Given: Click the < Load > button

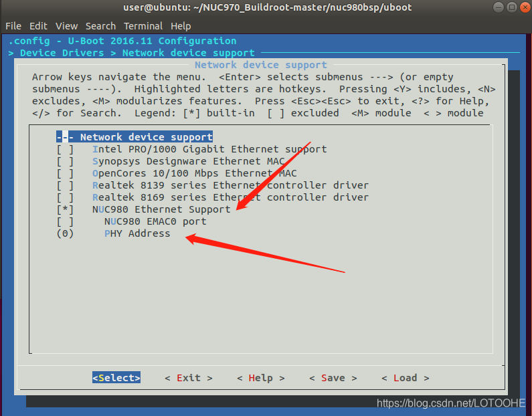Looking at the screenshot, I should tap(405, 378).
